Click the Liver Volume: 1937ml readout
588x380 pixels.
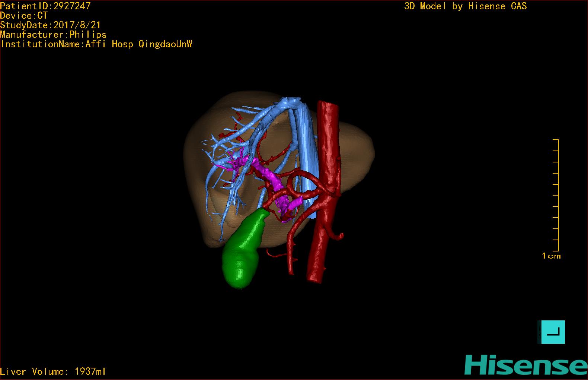[53, 371]
